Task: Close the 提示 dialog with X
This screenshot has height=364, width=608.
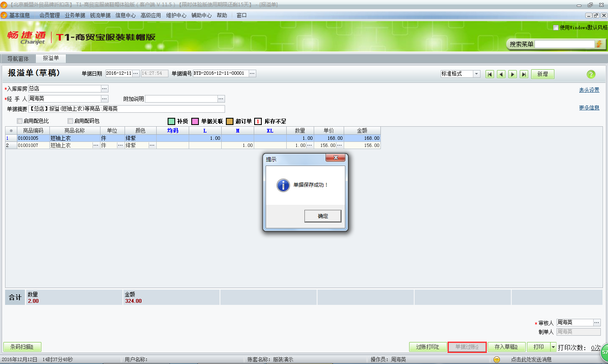Action: (336, 158)
